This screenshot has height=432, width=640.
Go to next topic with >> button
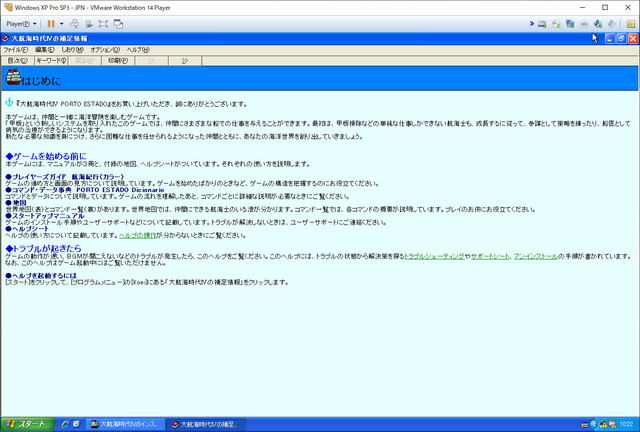pyautogui.click(x=185, y=61)
